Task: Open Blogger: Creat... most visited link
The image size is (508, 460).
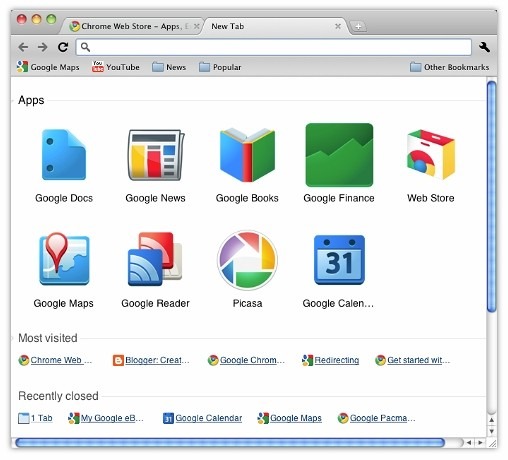Action: (151, 360)
